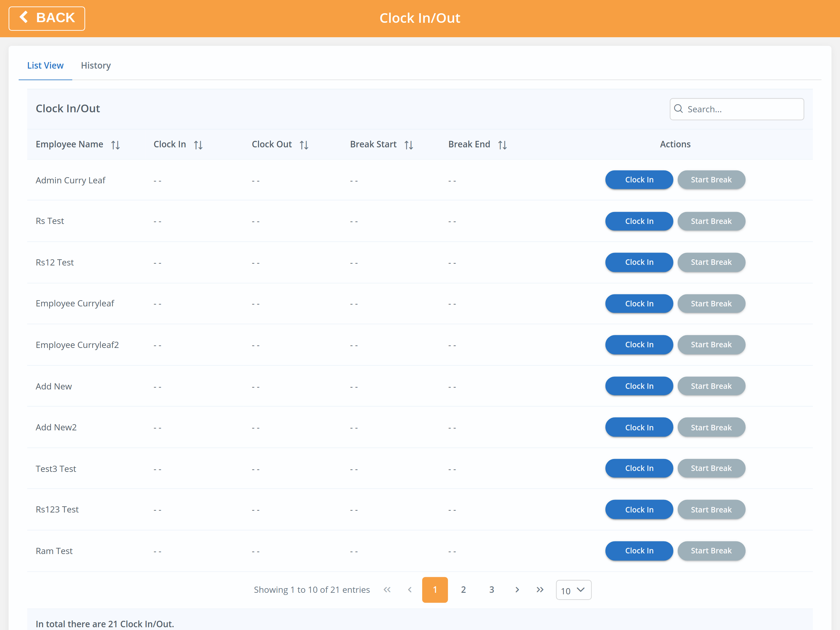Viewport: 840px width, 630px height.
Task: Start Break for Rs Test
Action: (711, 221)
